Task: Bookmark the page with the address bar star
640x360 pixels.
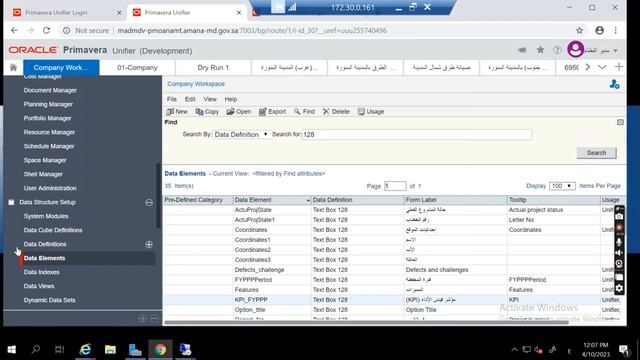Action: click(580, 30)
